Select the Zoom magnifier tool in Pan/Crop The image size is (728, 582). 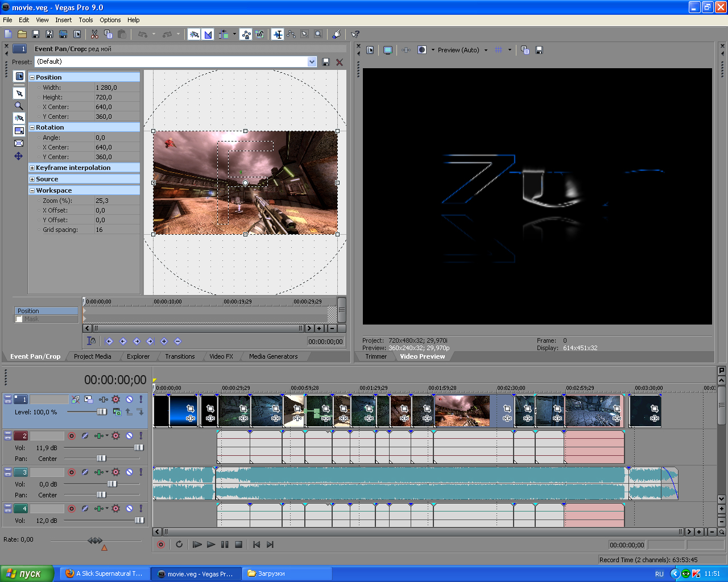pos(19,106)
